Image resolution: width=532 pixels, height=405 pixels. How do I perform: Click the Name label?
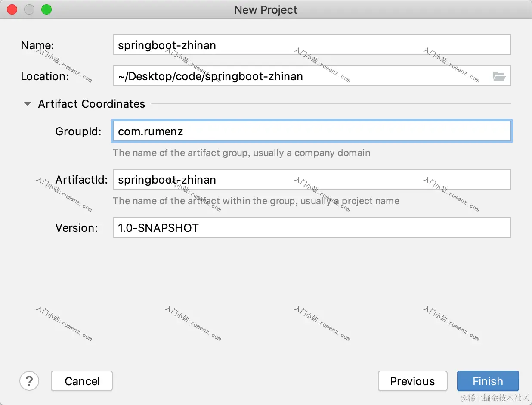click(37, 45)
